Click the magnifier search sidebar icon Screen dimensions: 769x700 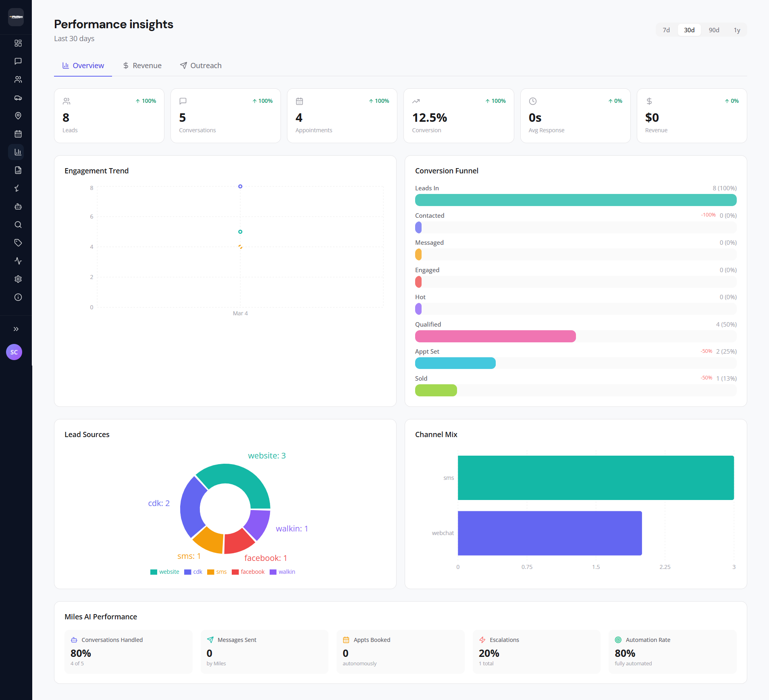click(x=18, y=225)
